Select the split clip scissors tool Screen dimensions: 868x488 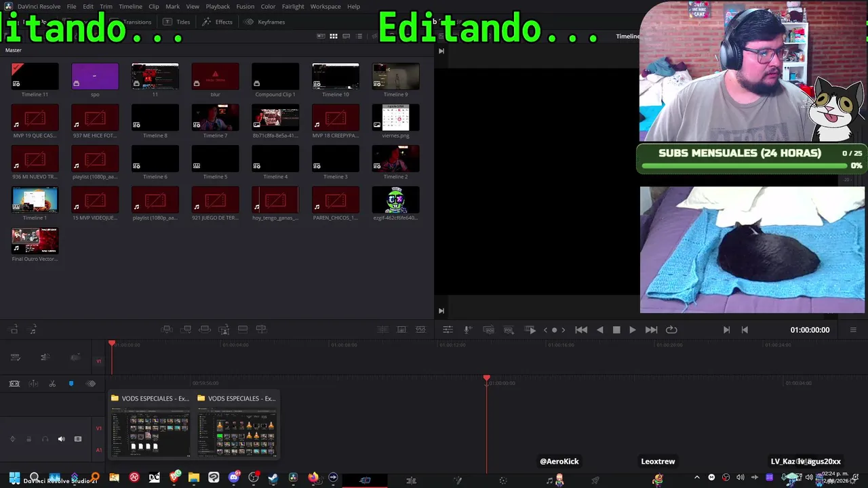52,384
